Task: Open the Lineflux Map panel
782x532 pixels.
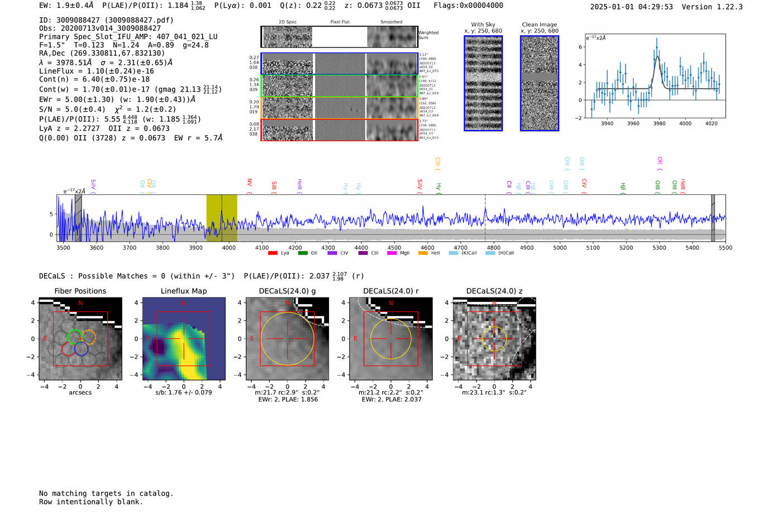Action: pyautogui.click(x=184, y=339)
